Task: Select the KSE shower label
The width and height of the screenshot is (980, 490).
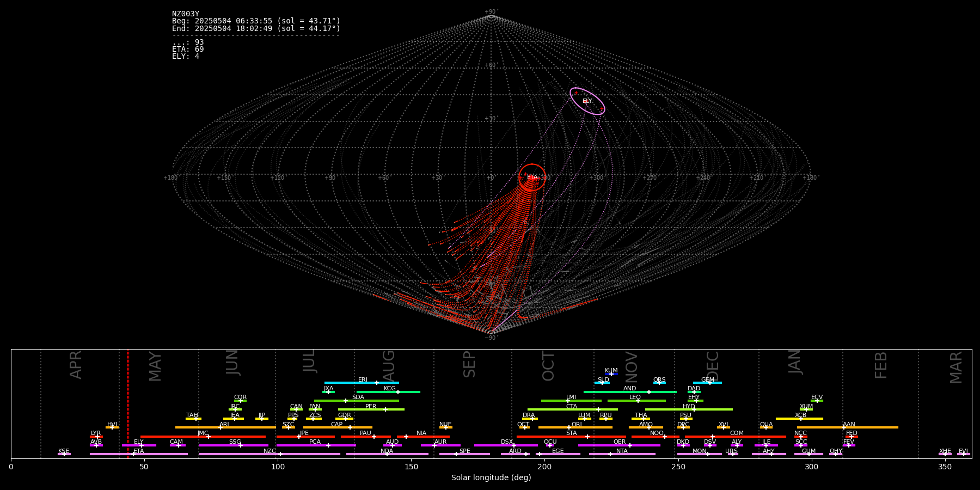Action: point(64,451)
